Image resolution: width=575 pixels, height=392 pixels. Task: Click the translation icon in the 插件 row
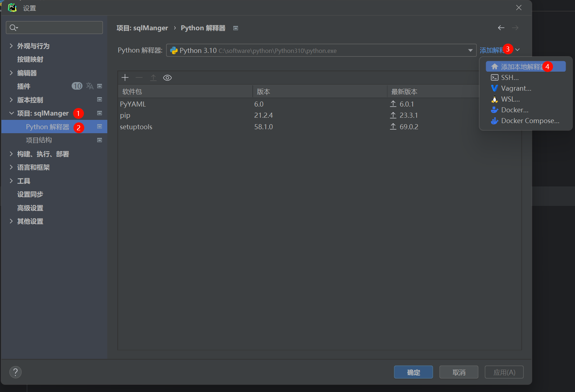tap(90, 86)
